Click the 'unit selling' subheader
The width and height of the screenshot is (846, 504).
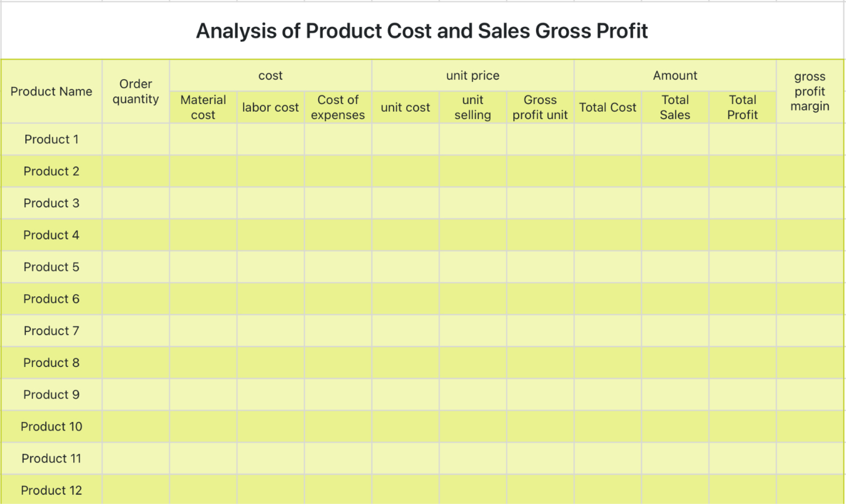pyautogui.click(x=473, y=107)
